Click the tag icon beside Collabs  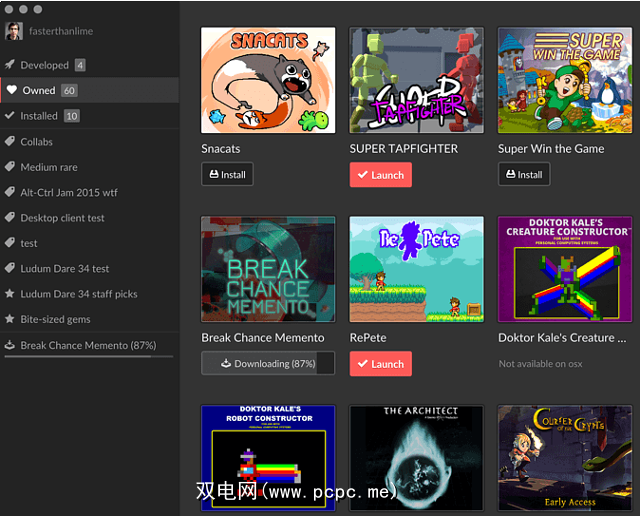[10, 141]
